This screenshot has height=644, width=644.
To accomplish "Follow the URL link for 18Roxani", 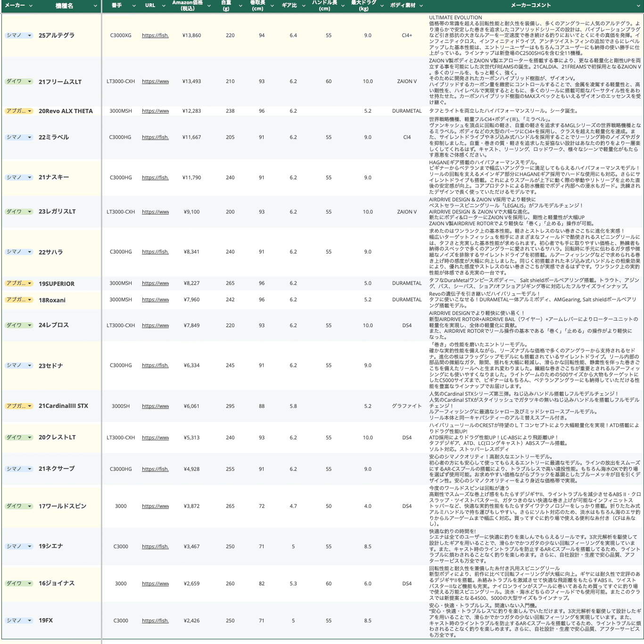I will tap(155, 300).
